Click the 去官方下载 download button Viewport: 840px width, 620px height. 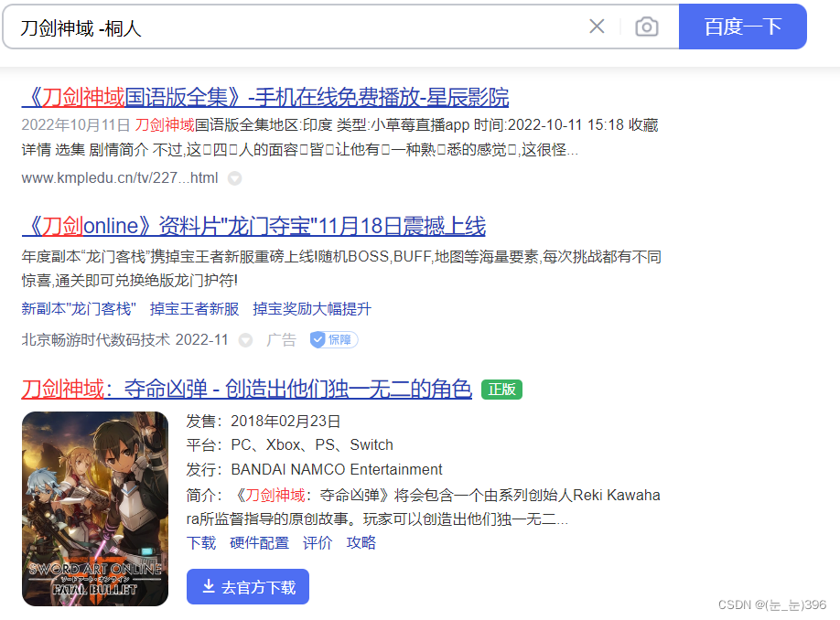(x=247, y=587)
